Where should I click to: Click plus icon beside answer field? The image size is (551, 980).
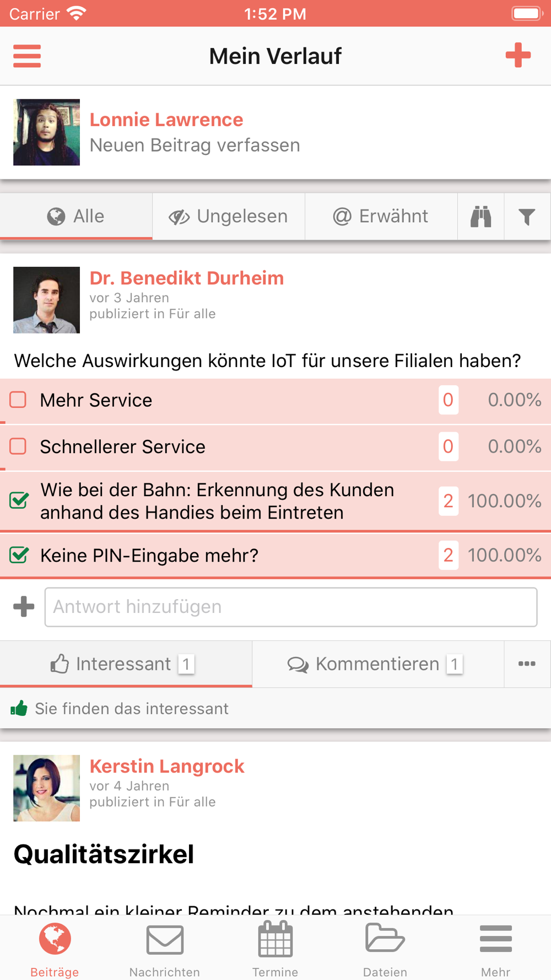(24, 607)
